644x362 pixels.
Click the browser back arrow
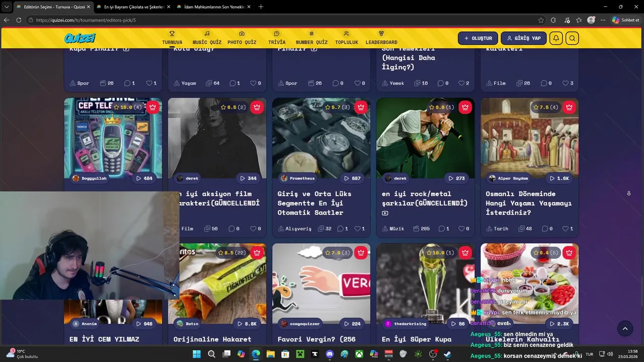(x=7, y=20)
